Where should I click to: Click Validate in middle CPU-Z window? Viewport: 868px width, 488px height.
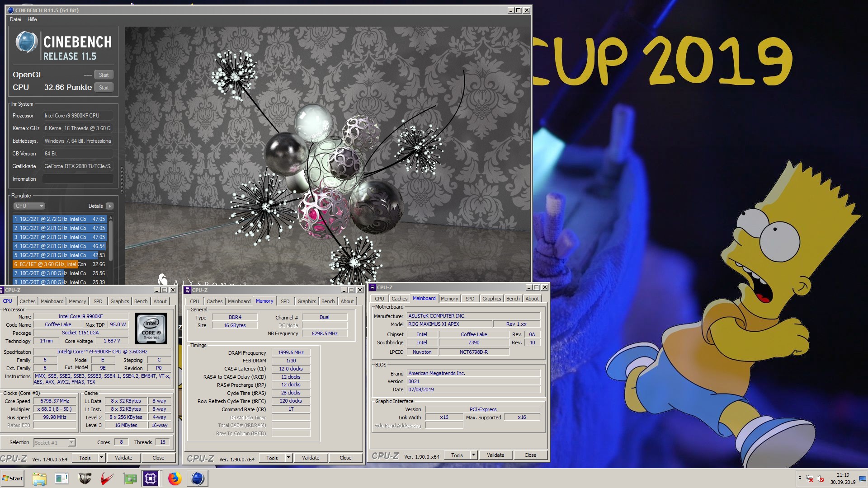coord(311,458)
